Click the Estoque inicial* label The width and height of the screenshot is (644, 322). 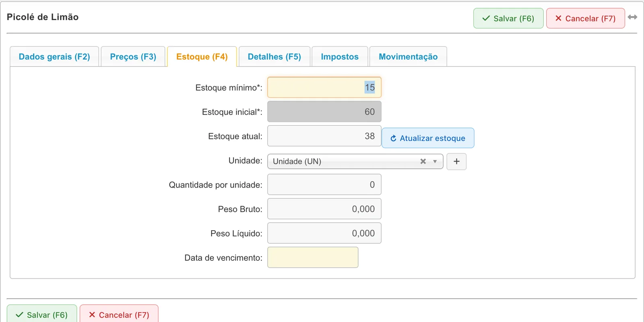(x=232, y=112)
